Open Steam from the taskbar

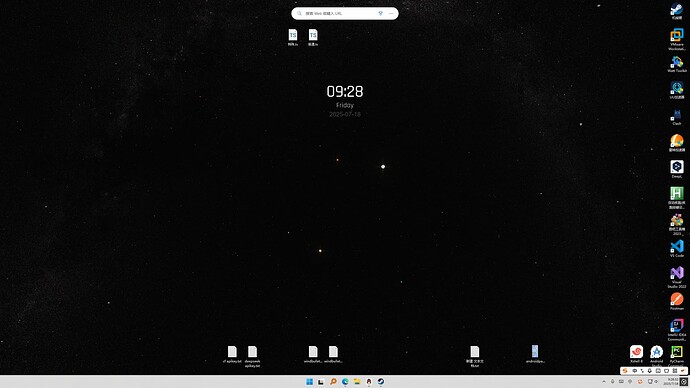381,381
